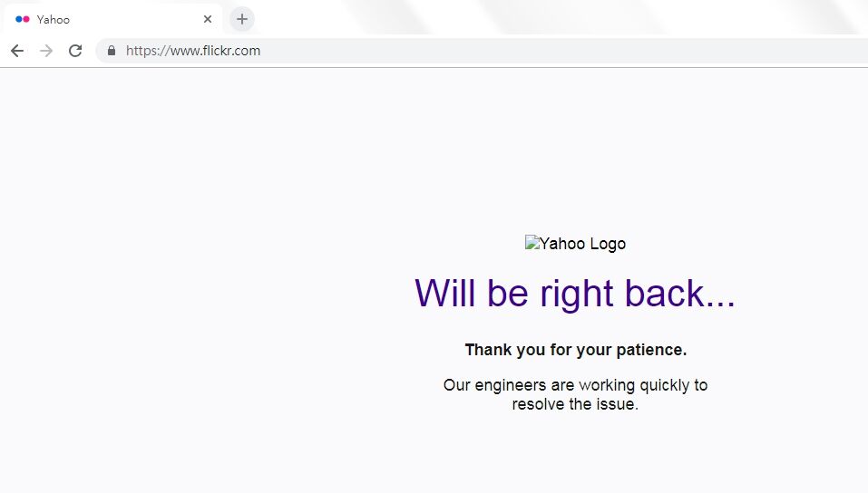Click the word 'back...' in the heading
The image size is (868, 493).
coord(679,293)
